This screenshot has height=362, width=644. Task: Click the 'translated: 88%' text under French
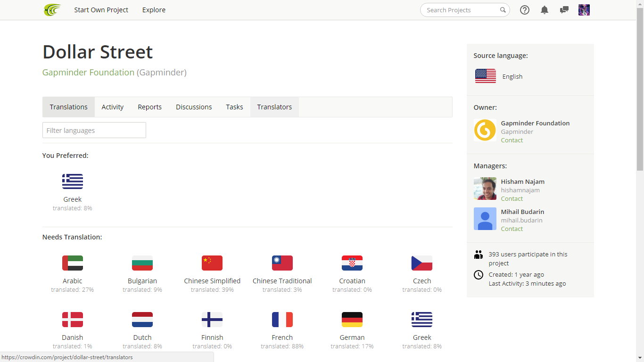pos(282,346)
